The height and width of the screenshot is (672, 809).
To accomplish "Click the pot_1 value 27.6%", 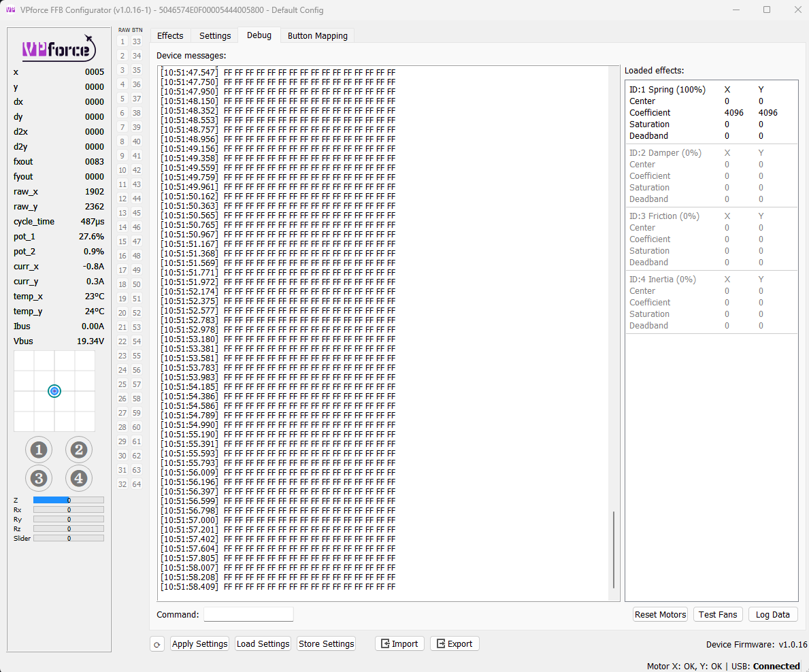I will 91,236.
